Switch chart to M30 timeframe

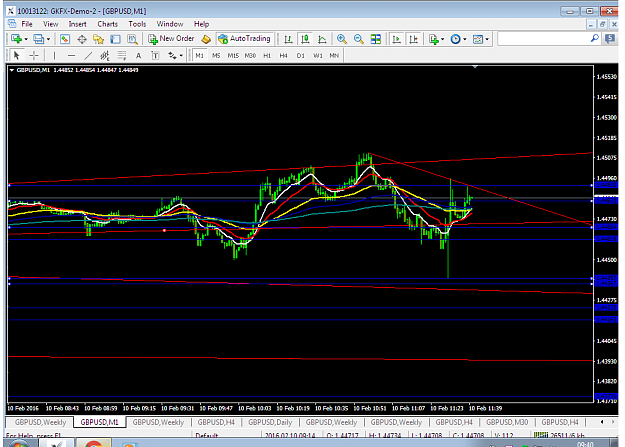click(250, 56)
